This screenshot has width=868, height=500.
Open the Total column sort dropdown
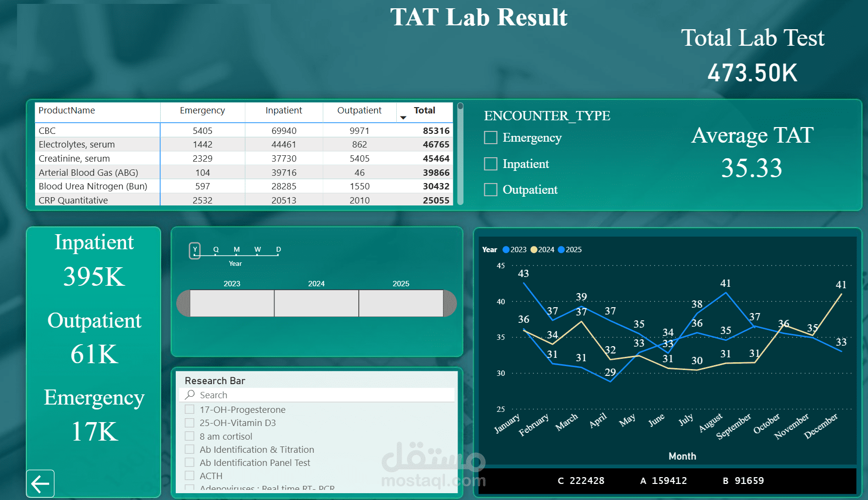(403, 117)
